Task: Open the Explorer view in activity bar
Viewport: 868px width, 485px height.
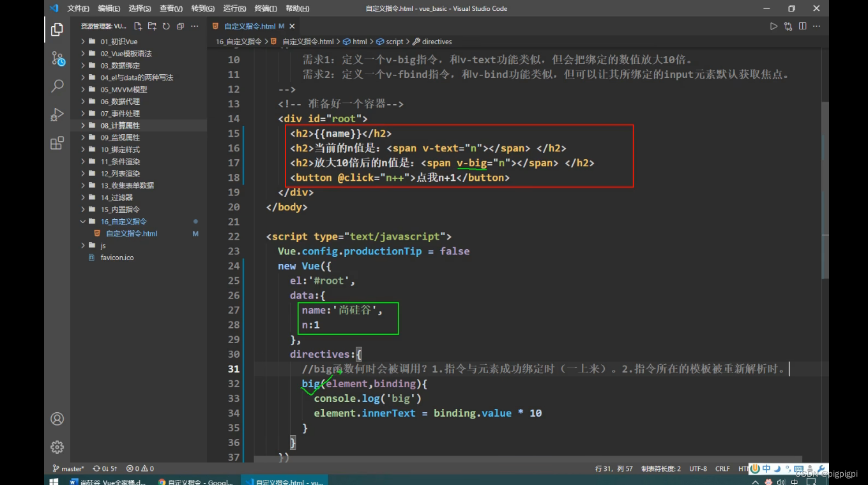Action: tap(57, 29)
